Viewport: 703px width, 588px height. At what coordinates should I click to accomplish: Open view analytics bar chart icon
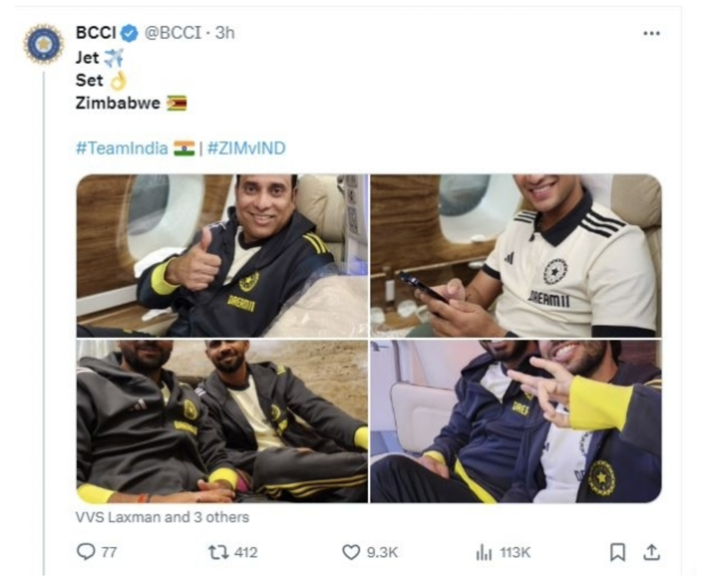[483, 552]
